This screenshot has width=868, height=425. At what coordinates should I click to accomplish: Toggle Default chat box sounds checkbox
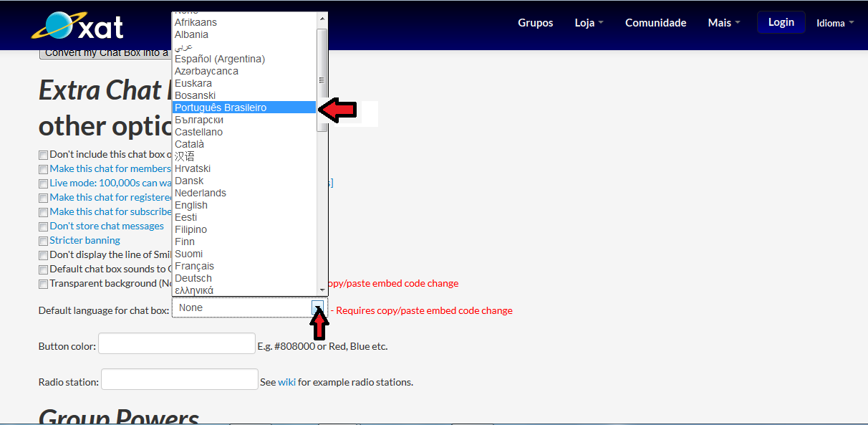[44, 269]
